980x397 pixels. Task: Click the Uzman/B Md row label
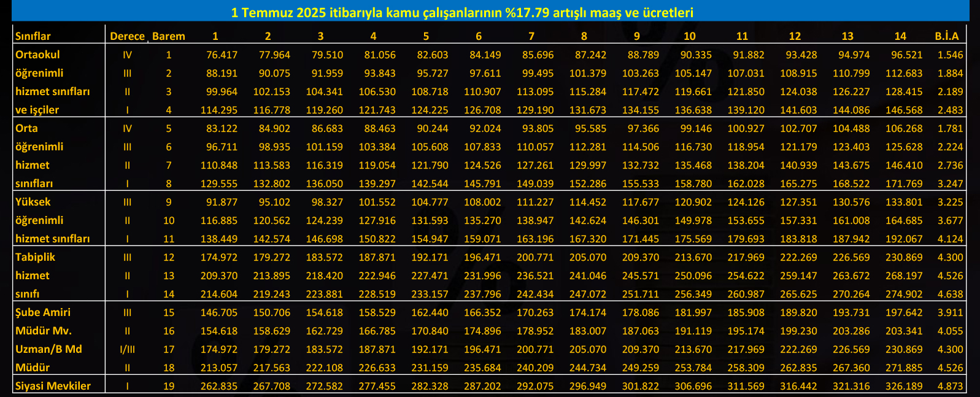(x=48, y=349)
